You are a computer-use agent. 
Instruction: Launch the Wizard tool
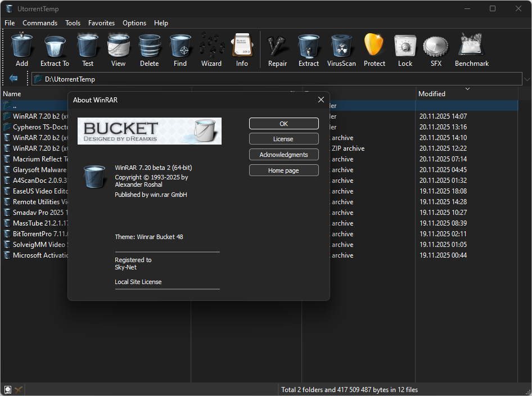[211, 49]
